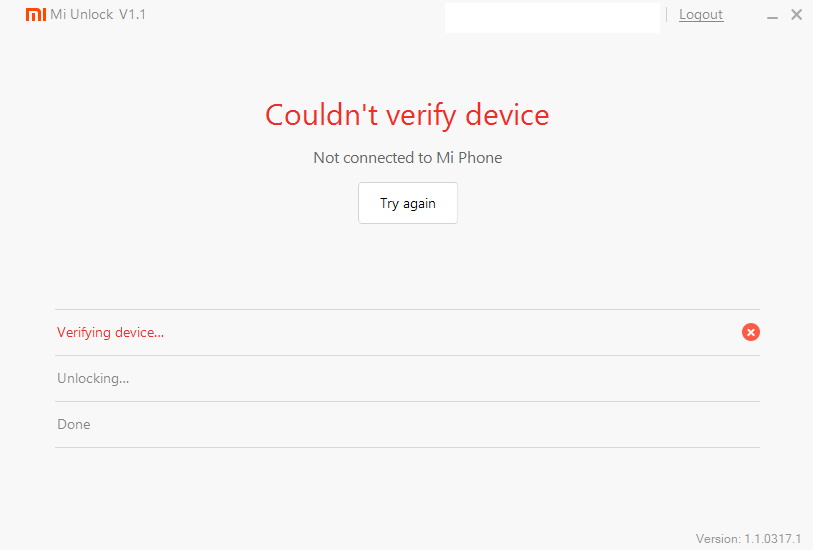Click the Logout link
Image resolution: width=813 pixels, height=550 pixels.
[x=700, y=15]
